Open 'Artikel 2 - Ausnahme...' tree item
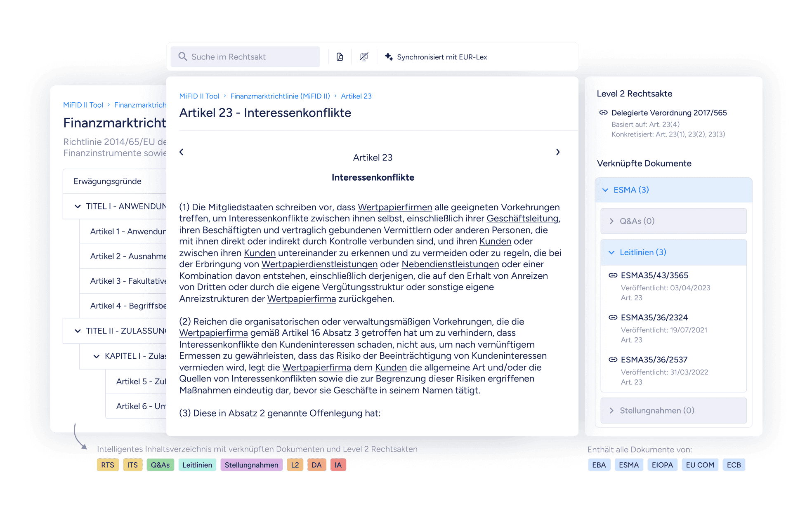 coord(123,256)
